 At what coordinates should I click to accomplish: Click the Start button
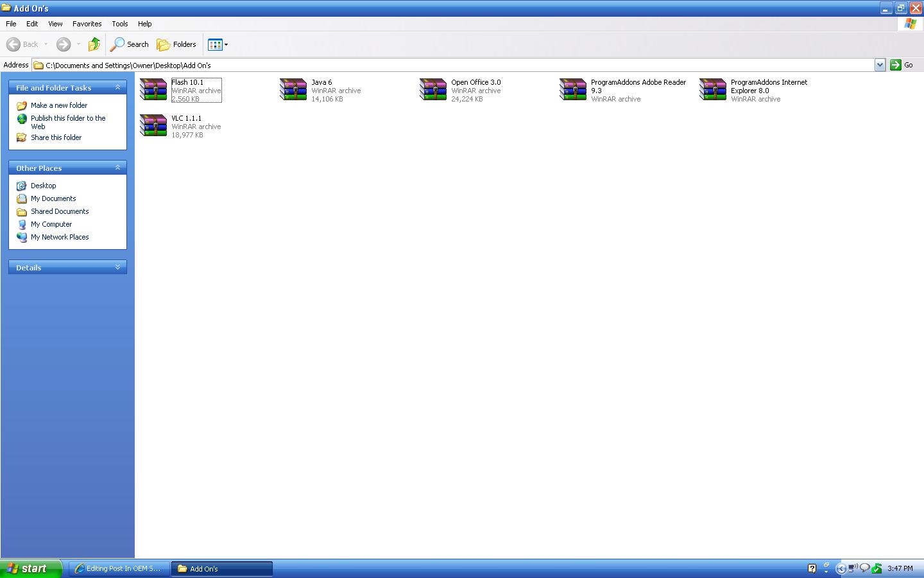31,568
